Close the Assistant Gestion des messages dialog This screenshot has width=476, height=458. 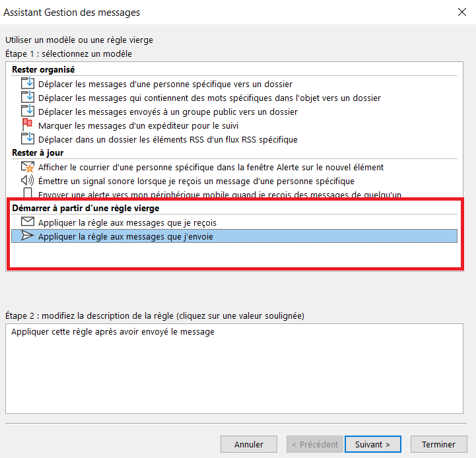pyautogui.click(x=461, y=12)
